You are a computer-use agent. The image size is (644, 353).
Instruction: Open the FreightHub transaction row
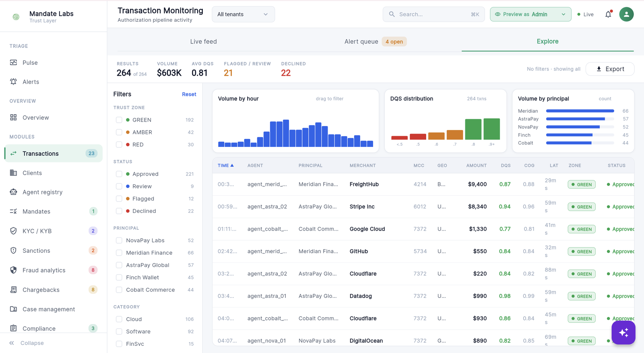pyautogui.click(x=423, y=184)
